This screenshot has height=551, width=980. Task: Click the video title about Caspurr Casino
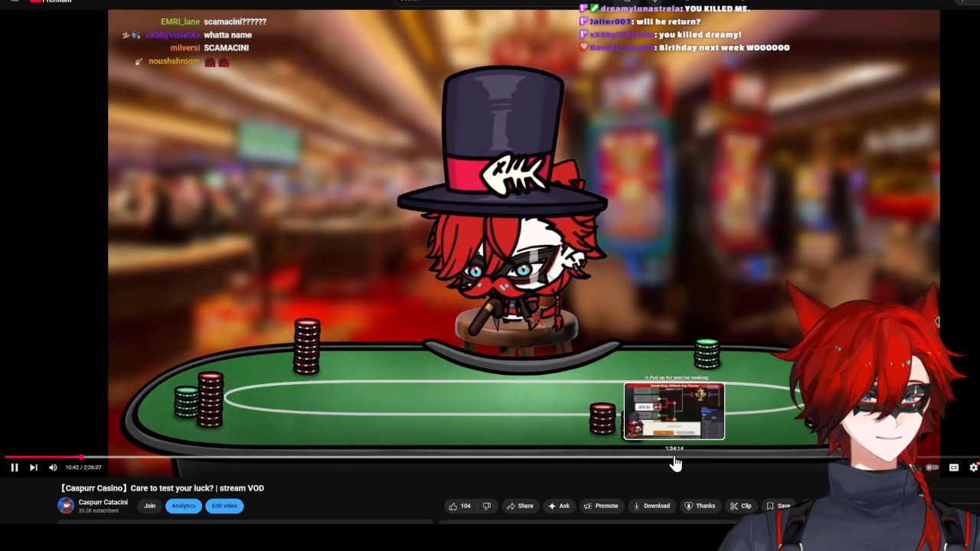[x=162, y=488]
